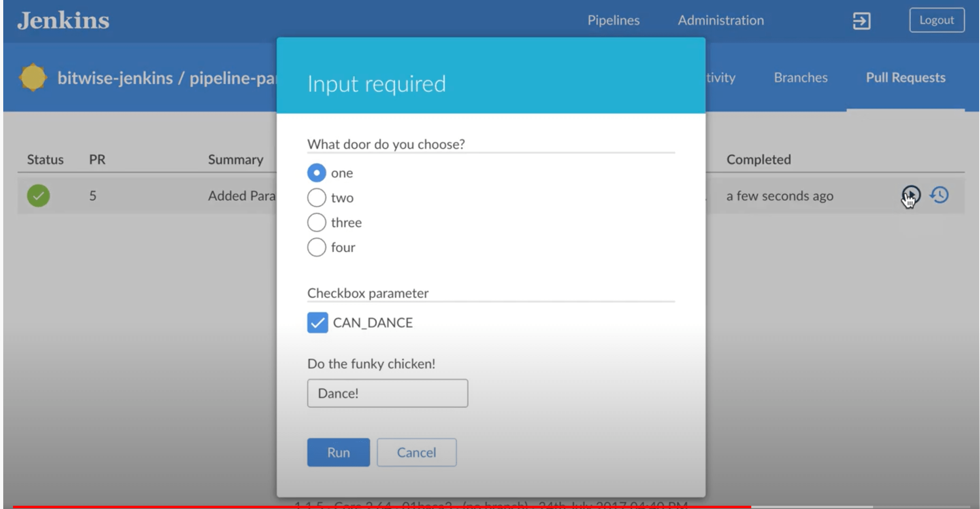The width and height of the screenshot is (980, 509).
Task: Click the Jenkins logo
Action: [x=63, y=21]
